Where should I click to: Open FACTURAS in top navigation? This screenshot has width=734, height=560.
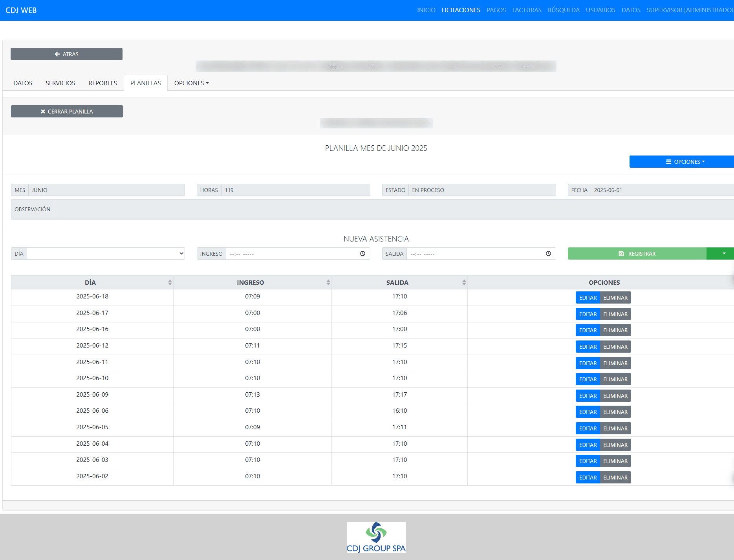527,10
